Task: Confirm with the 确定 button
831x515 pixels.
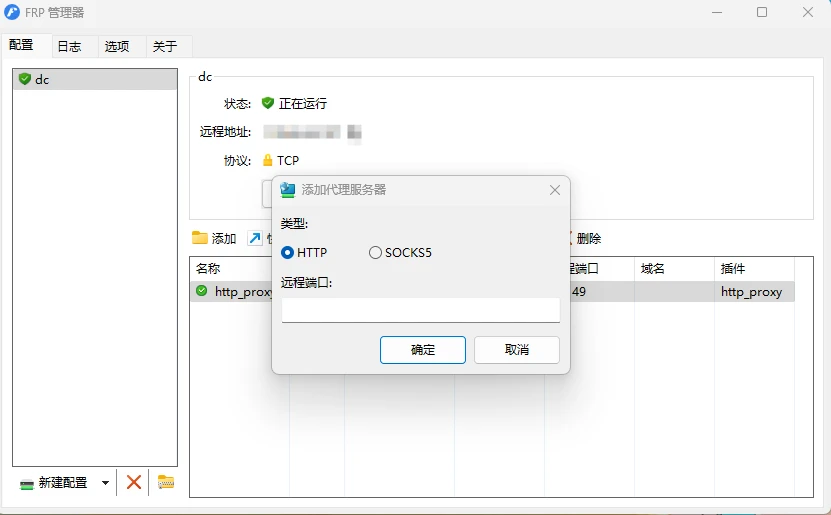Action: [423, 350]
